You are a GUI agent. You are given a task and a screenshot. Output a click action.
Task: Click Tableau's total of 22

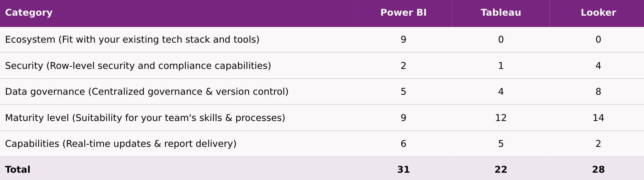[501, 170]
